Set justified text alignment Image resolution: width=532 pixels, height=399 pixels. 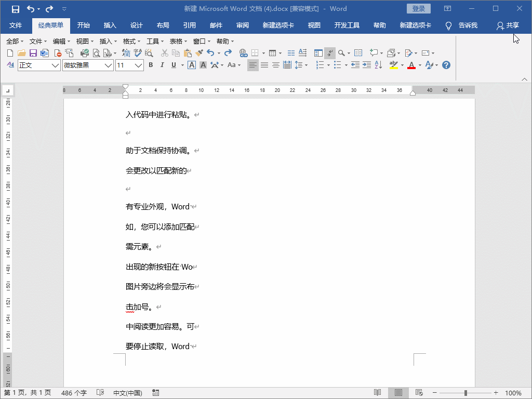(264, 65)
